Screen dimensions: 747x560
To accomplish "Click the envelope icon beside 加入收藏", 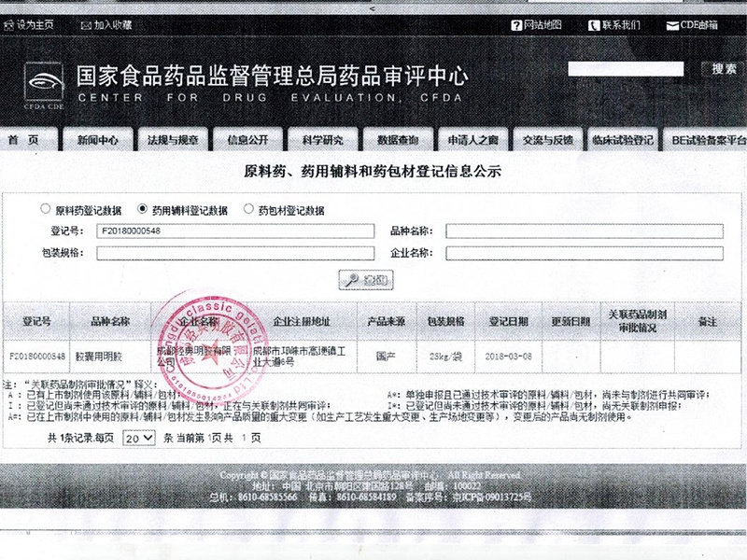I will point(86,25).
